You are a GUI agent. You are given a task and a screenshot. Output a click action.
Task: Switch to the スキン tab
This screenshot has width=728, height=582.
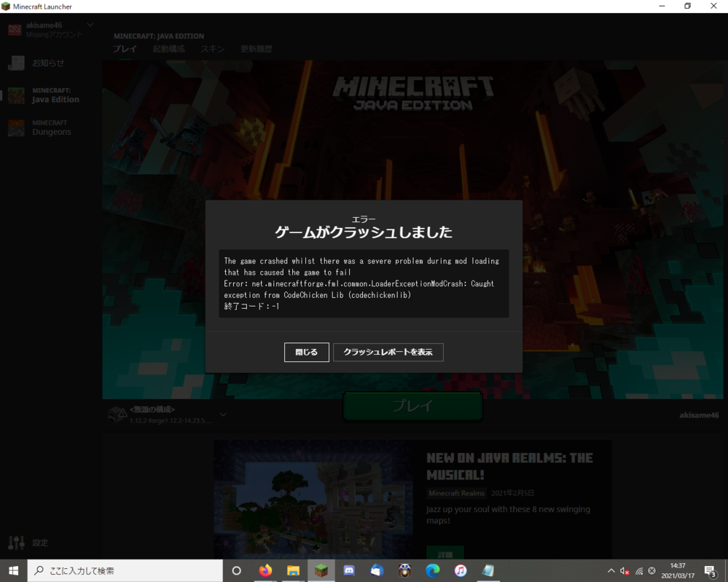click(x=213, y=49)
